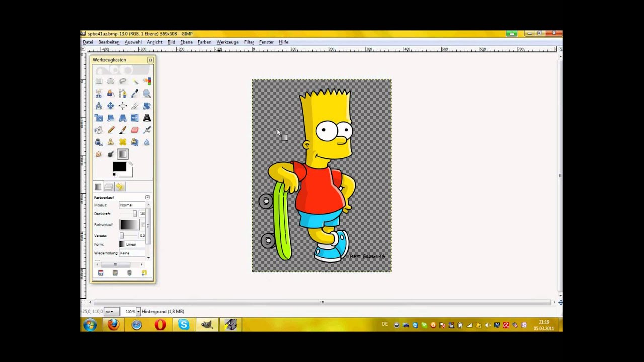Switch to the Tool Options tab
Image resolution: width=644 pixels, height=362 pixels.
[98, 187]
